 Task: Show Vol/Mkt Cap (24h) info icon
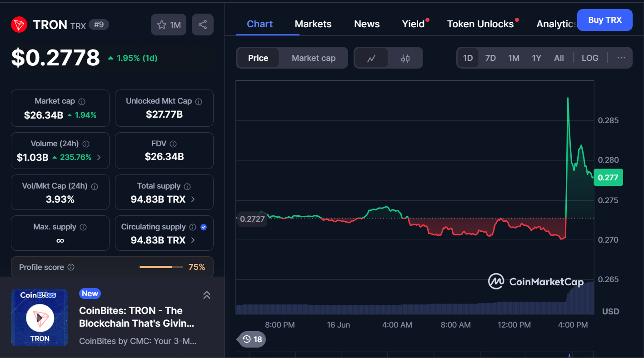95,186
